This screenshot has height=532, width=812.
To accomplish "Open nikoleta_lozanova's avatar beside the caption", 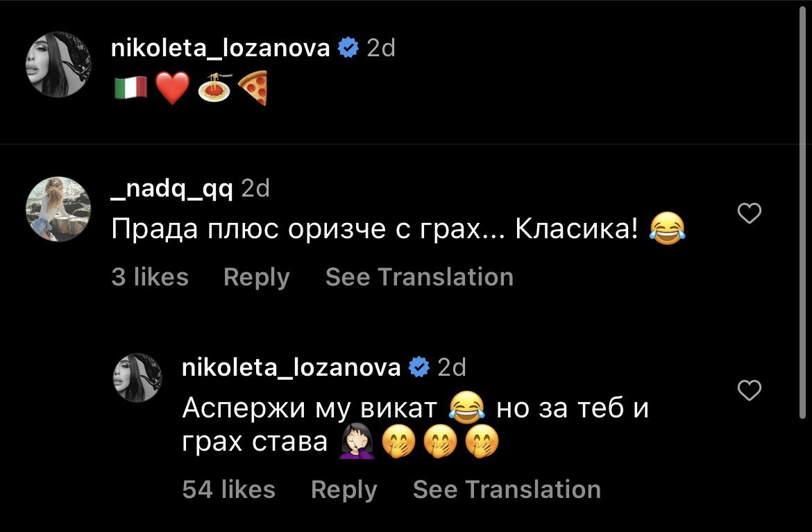I will coord(58,64).
